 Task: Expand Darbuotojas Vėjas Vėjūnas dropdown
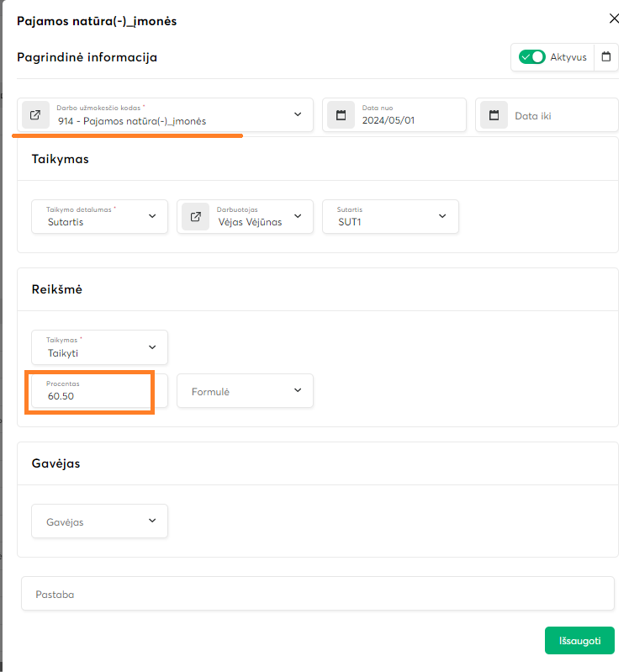click(x=298, y=216)
